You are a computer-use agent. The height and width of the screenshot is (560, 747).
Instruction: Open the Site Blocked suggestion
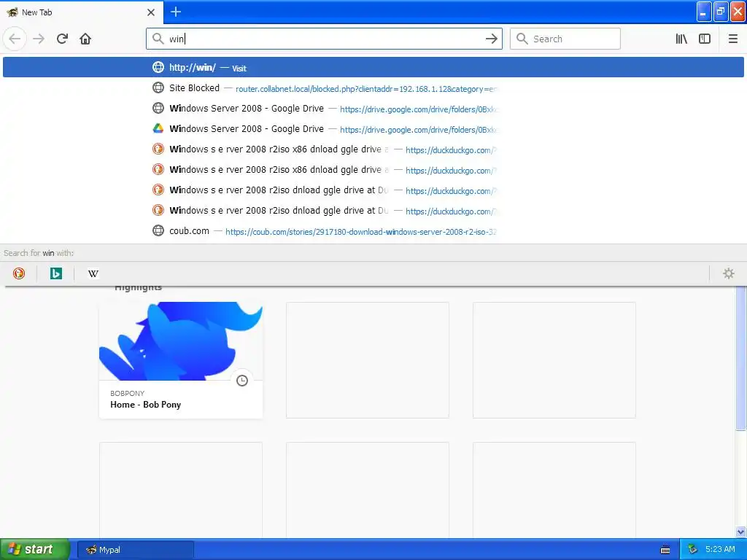pos(373,87)
